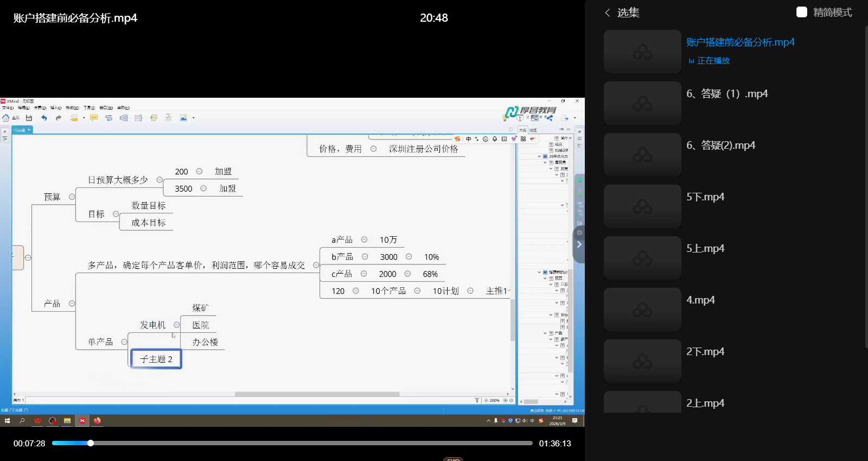Expand the side panel arrow handle
868x461 pixels.
pyautogui.click(x=579, y=244)
